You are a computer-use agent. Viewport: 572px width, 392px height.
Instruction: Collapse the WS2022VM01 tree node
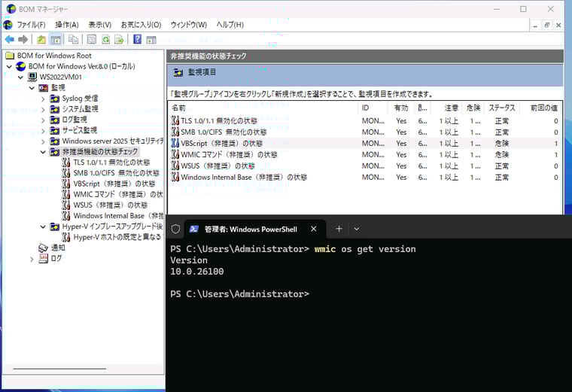[21, 77]
